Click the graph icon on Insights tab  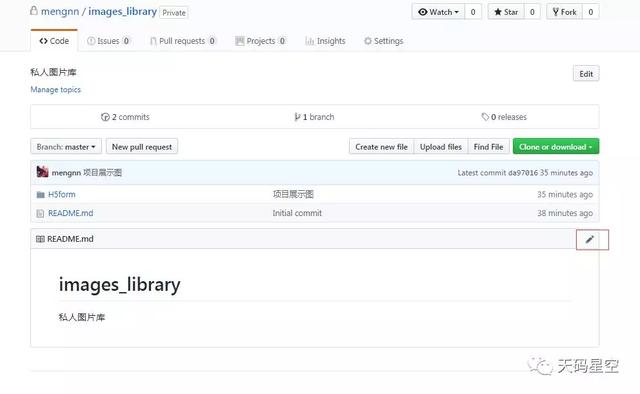(310, 41)
